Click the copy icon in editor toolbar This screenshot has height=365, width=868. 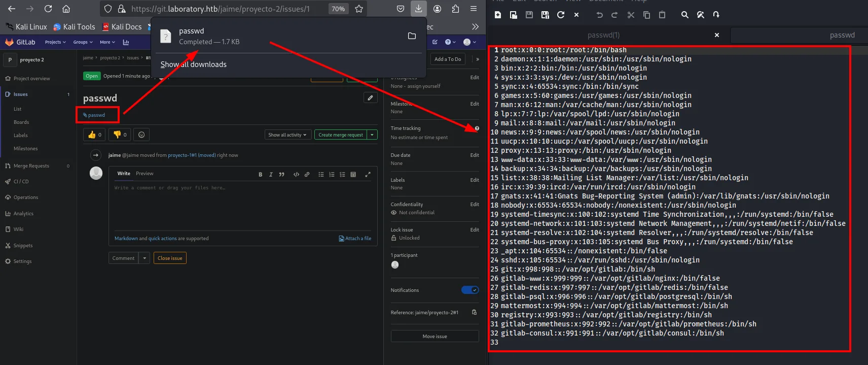[x=646, y=15]
